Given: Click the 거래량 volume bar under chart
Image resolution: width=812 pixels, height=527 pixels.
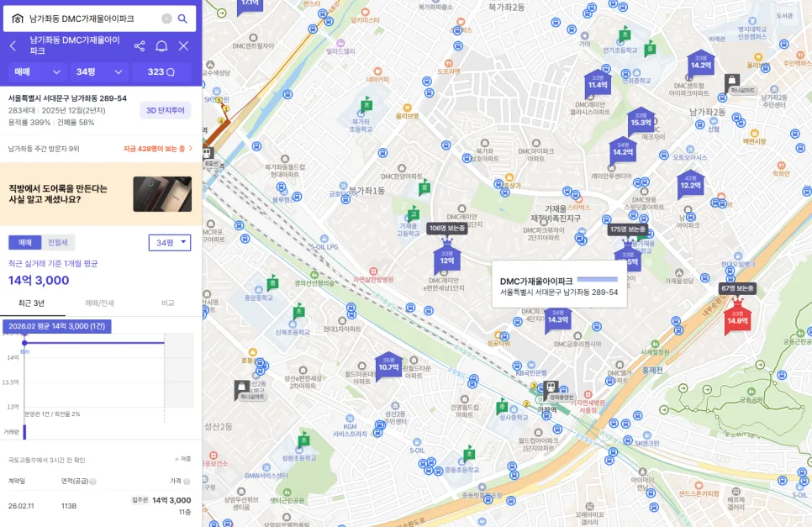Looking at the screenshot, I should [x=24, y=431].
